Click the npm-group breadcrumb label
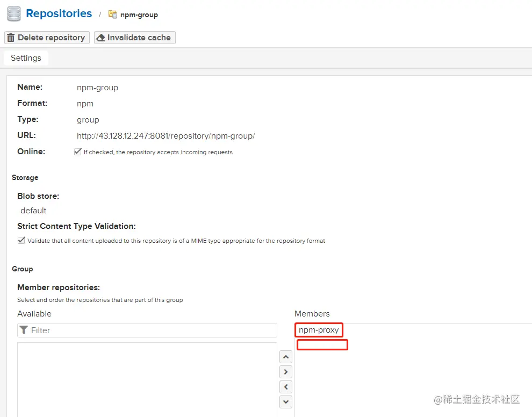Screen dimensions: 532x417 [x=139, y=15]
